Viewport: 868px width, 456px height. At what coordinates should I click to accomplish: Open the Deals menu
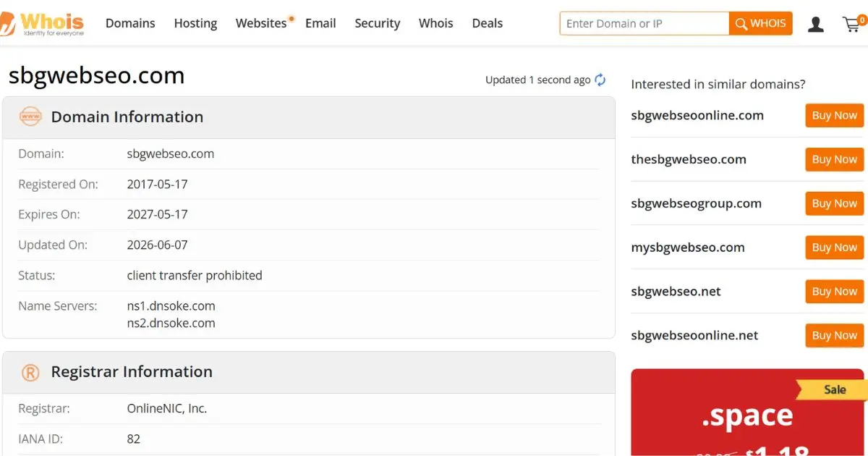coord(488,23)
